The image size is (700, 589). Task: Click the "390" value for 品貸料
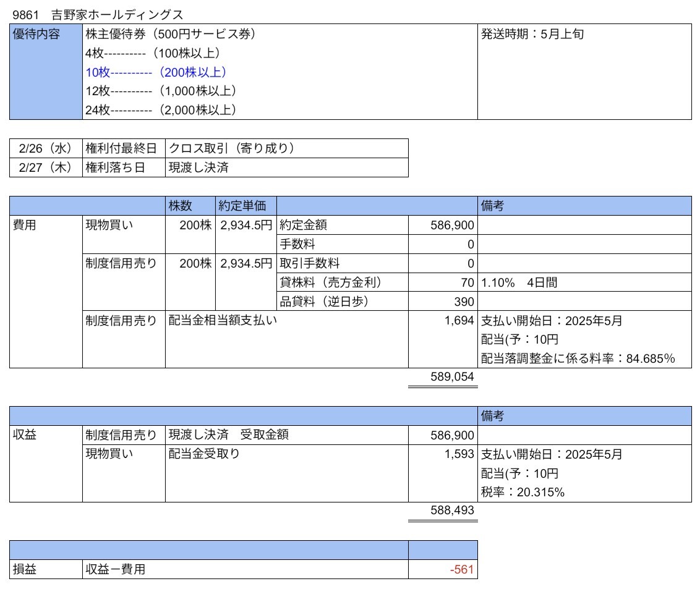(464, 302)
